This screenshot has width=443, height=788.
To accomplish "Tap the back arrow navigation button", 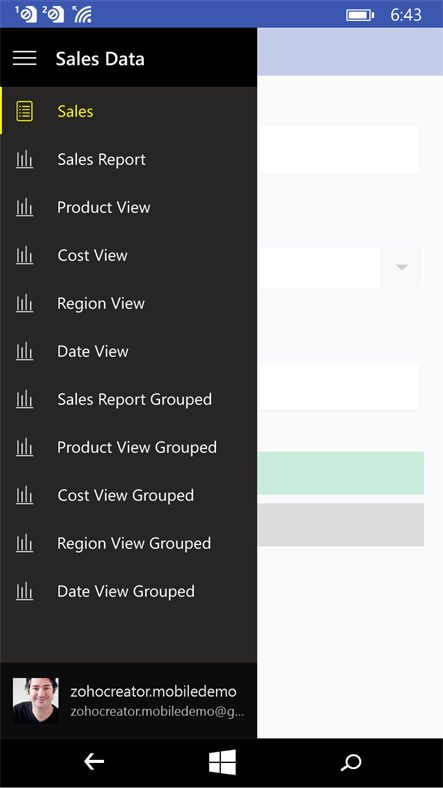I will pyautogui.click(x=93, y=762).
